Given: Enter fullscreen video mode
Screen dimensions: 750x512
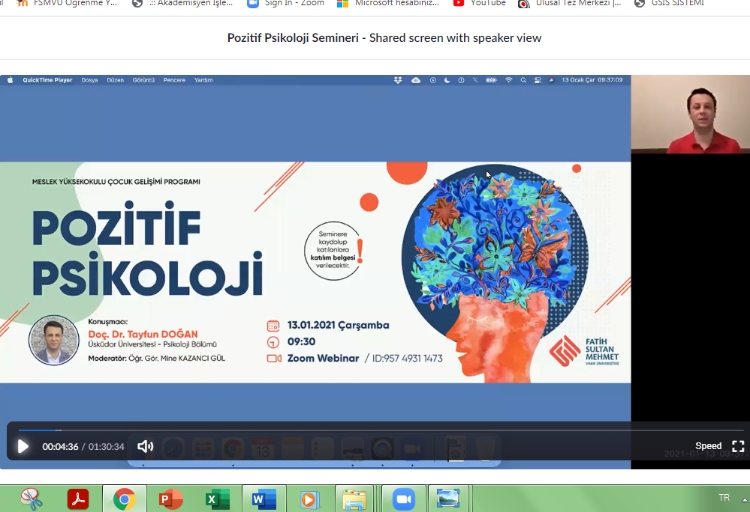Looking at the screenshot, I should 738,446.
